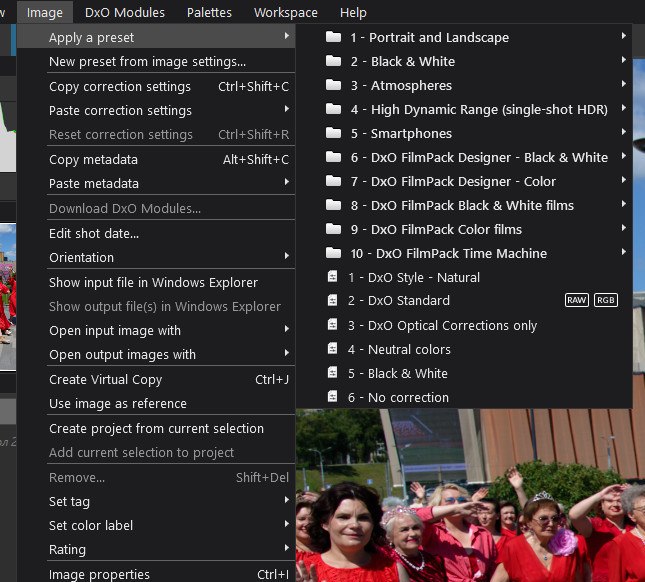This screenshot has width=645, height=582.
Task: Open arrow for FilmPack Black & White films
Action: [624, 204]
